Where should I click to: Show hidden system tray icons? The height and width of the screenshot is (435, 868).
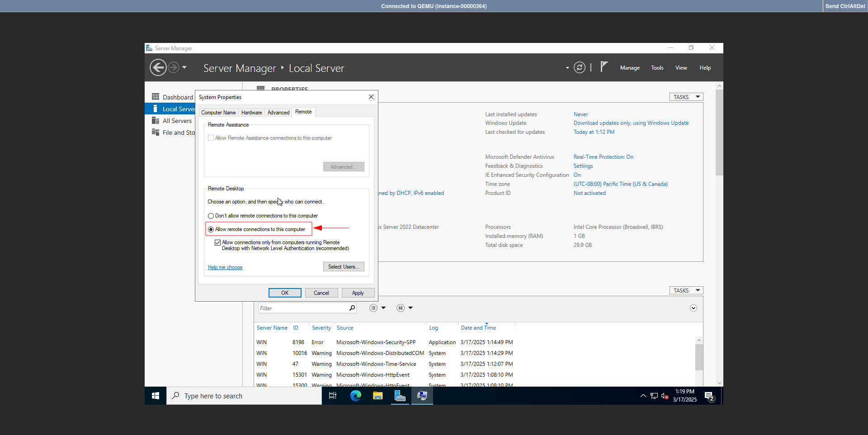pyautogui.click(x=643, y=396)
